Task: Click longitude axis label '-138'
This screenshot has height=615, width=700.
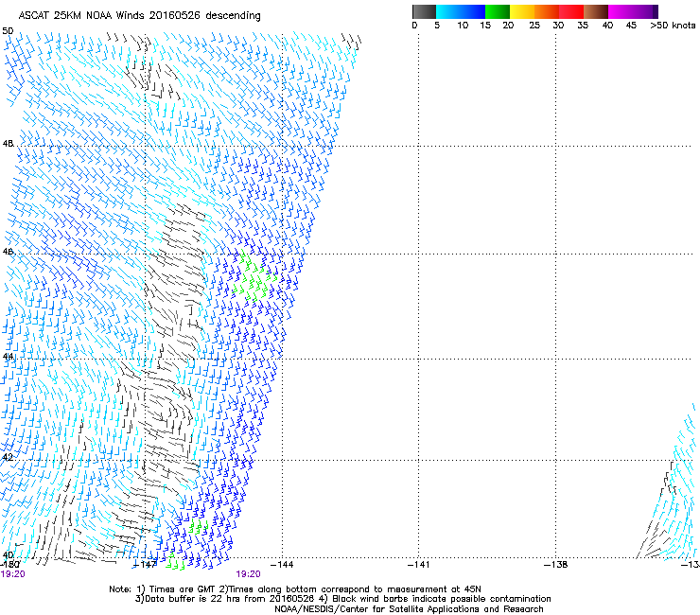Action: [x=556, y=565]
